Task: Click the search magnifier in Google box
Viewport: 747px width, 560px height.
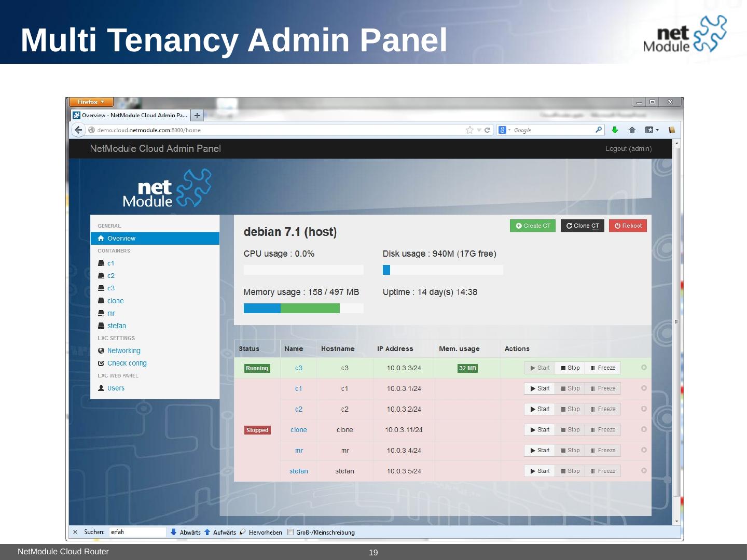Action: click(599, 130)
